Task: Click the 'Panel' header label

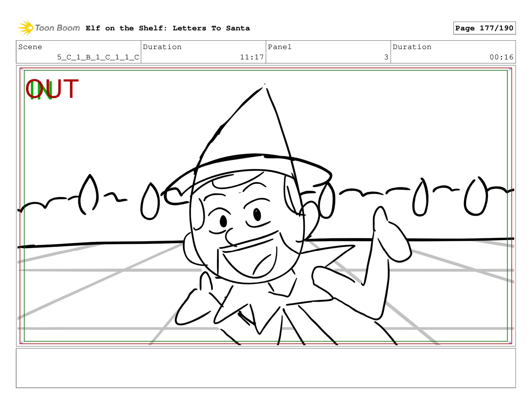Action: [x=280, y=47]
